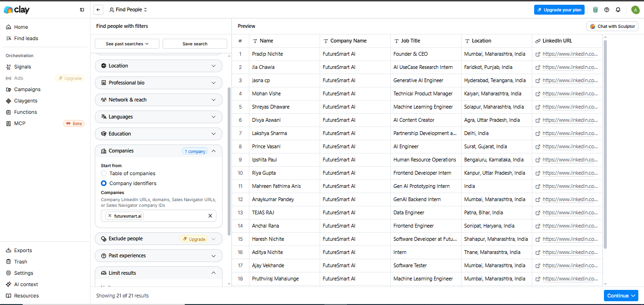
Task: Click the cell 'Shreyas Dhaware'
Action: point(284,107)
